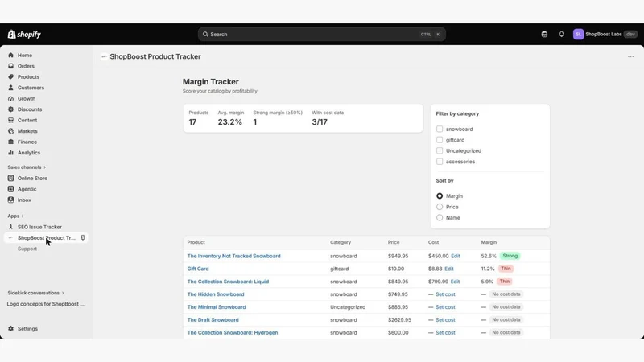Click the search magnifier icon
The image size is (644, 362).
[x=205, y=34]
